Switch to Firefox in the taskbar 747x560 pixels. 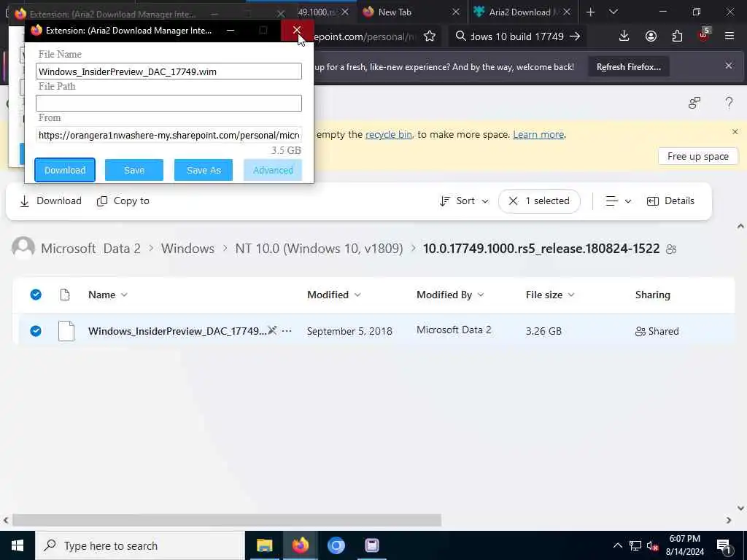pos(300,545)
